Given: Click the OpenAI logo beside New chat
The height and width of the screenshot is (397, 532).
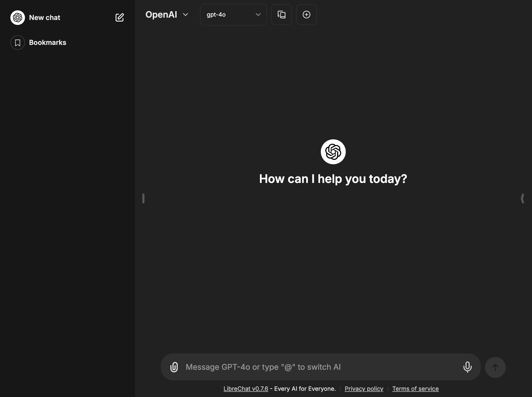Looking at the screenshot, I should pyautogui.click(x=18, y=17).
